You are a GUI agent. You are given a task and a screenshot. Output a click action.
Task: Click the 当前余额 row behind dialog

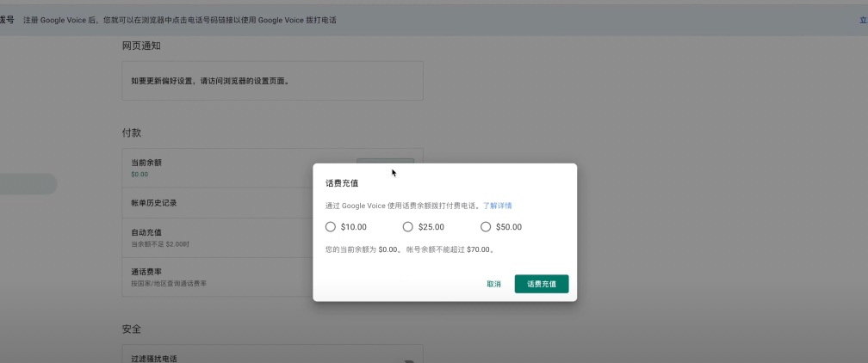point(272,168)
